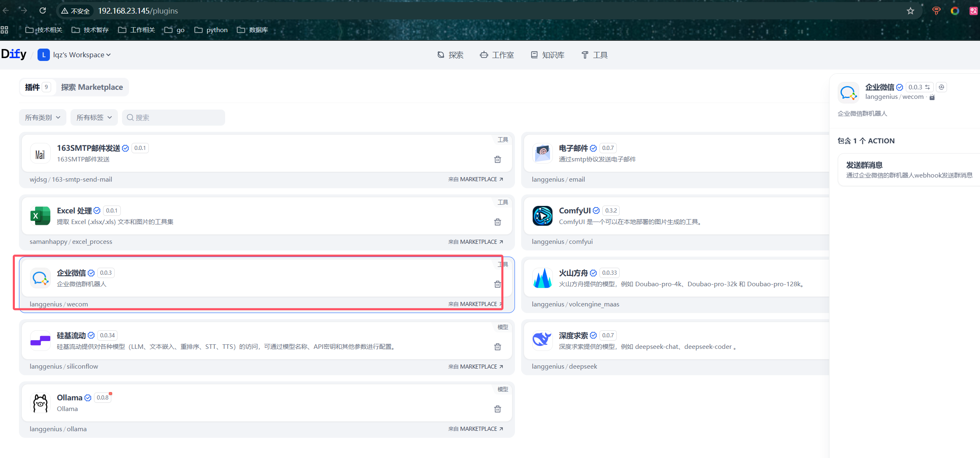Click the browser reload icon
The image size is (980, 458).
coord(42,11)
